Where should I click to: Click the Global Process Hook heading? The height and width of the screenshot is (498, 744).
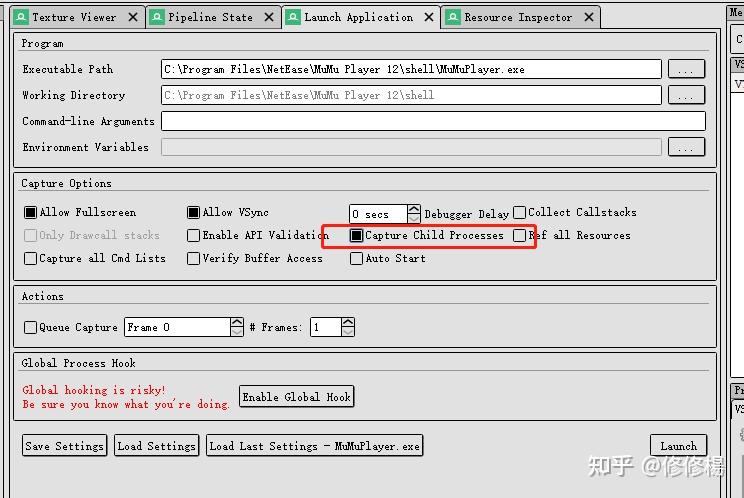tap(78, 363)
